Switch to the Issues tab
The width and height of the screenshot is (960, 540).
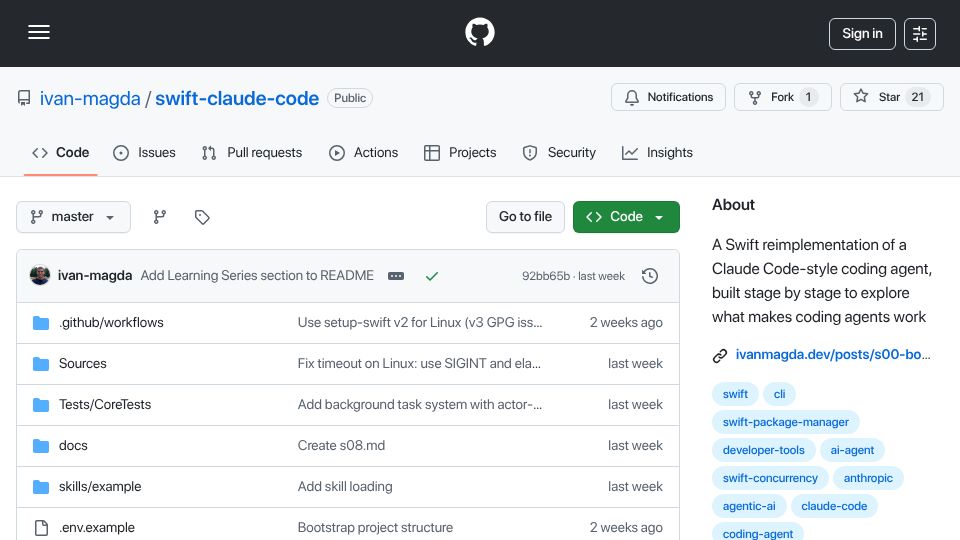tap(144, 152)
